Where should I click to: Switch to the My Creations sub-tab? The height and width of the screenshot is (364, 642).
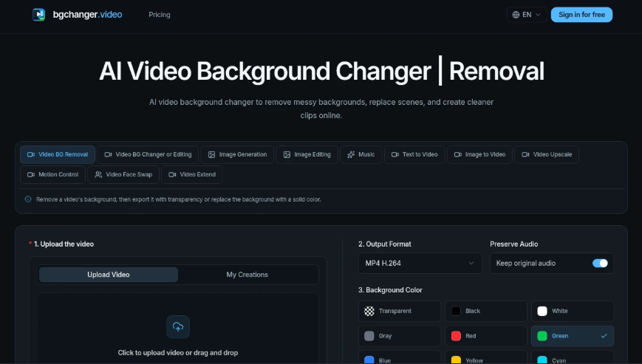click(247, 275)
